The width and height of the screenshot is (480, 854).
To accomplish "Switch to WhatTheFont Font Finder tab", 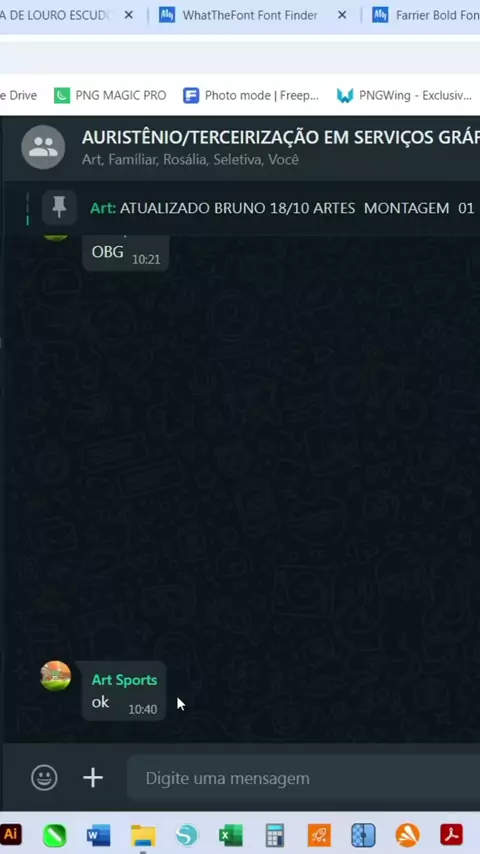I will [x=250, y=15].
